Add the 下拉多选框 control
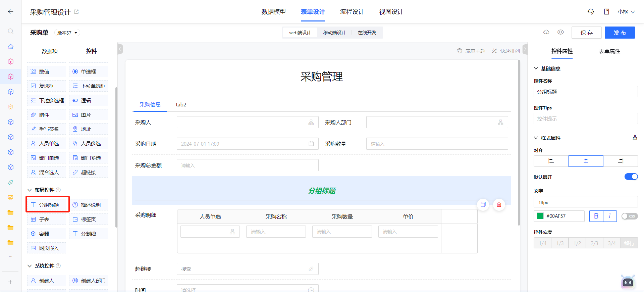The width and height of the screenshot is (644, 292). point(47,100)
